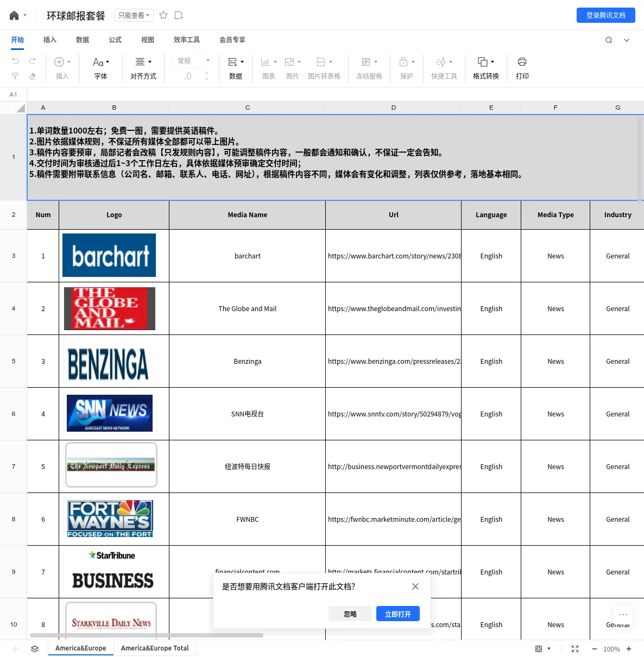Open the 会员专享 menu tab
Screen dimensions: 644x657
(x=232, y=40)
